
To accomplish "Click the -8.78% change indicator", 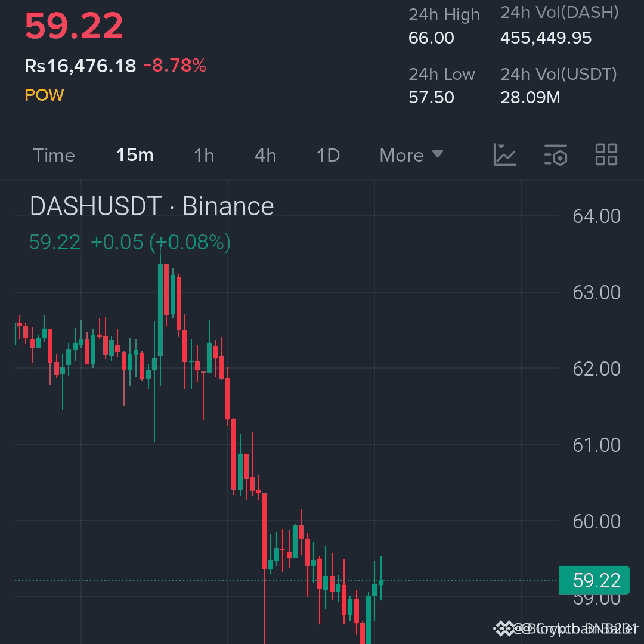I will coord(177,66).
